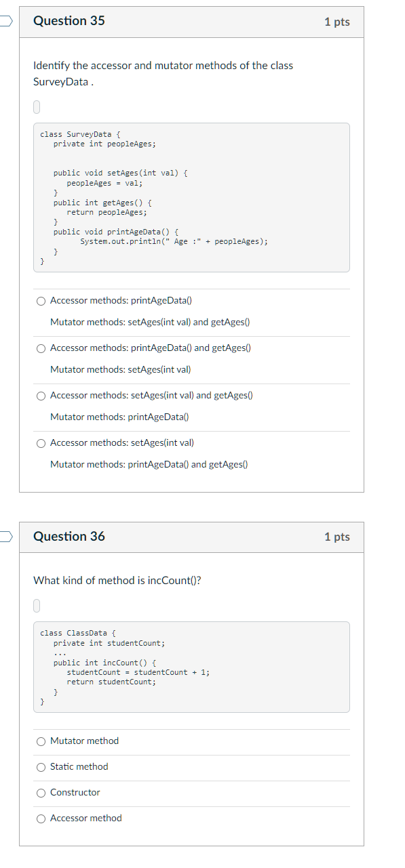Select answer with accessor setAges(int val) only
The height and width of the screenshot is (868, 405).
(x=41, y=442)
